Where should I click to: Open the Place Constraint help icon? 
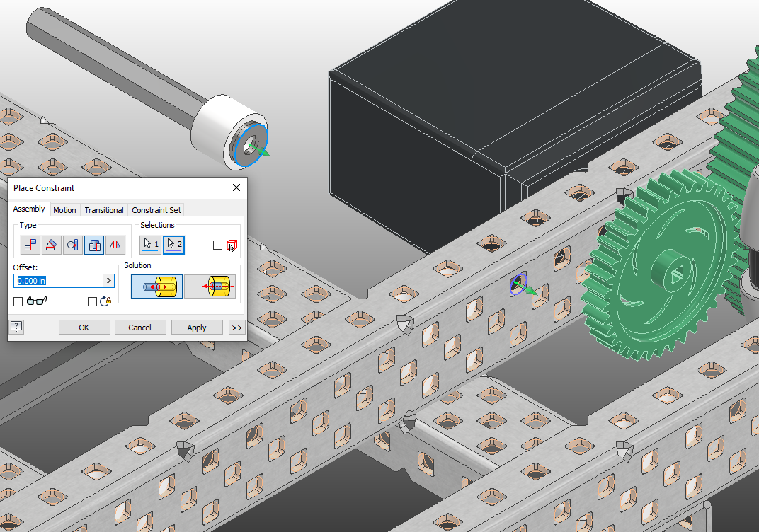(x=16, y=327)
